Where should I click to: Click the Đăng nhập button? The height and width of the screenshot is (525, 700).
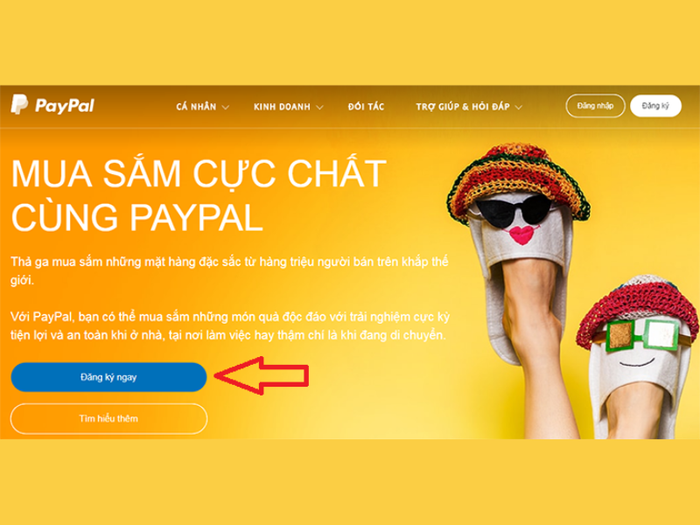(x=595, y=106)
